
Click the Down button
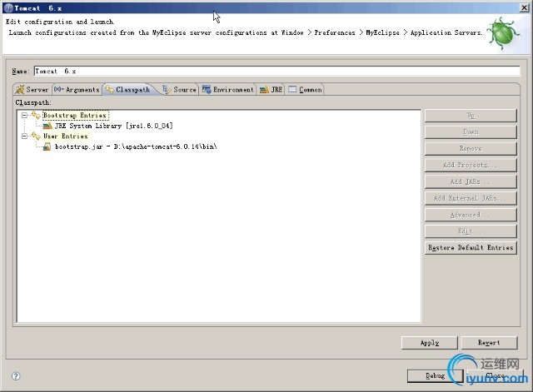[x=471, y=131]
